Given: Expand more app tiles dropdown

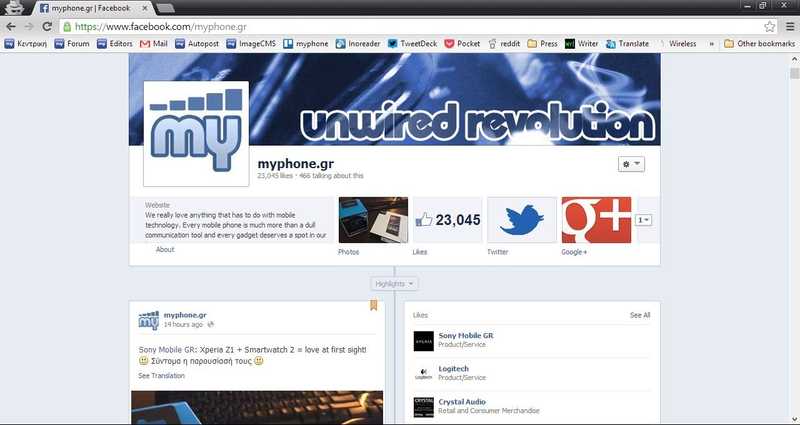Looking at the screenshot, I should click(643, 220).
